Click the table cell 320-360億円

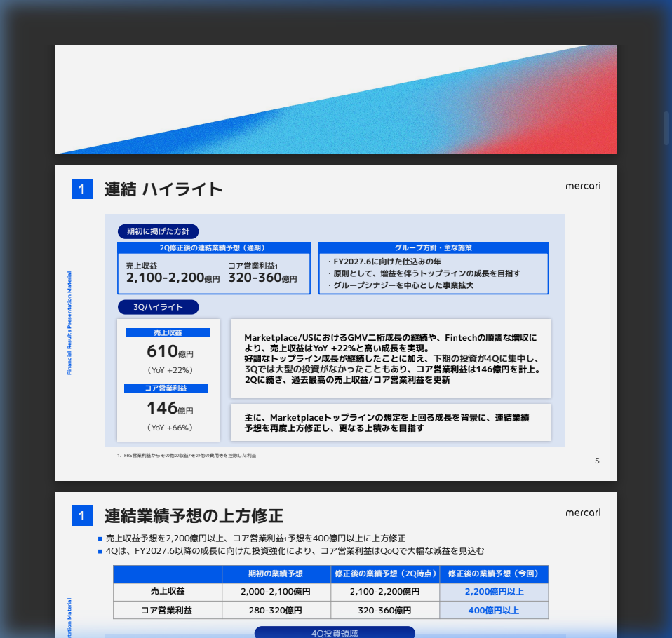click(x=385, y=611)
